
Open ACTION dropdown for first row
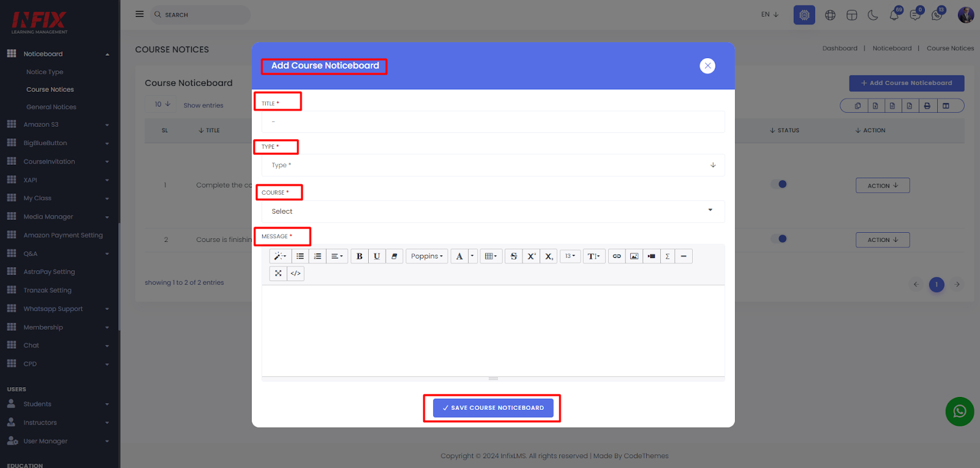[x=883, y=186]
